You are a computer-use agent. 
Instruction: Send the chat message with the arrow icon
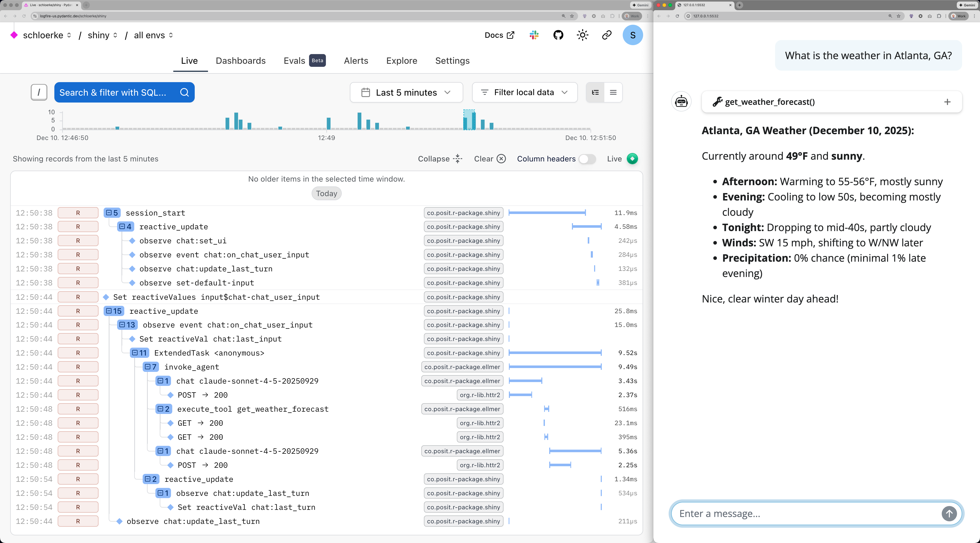[x=949, y=513]
